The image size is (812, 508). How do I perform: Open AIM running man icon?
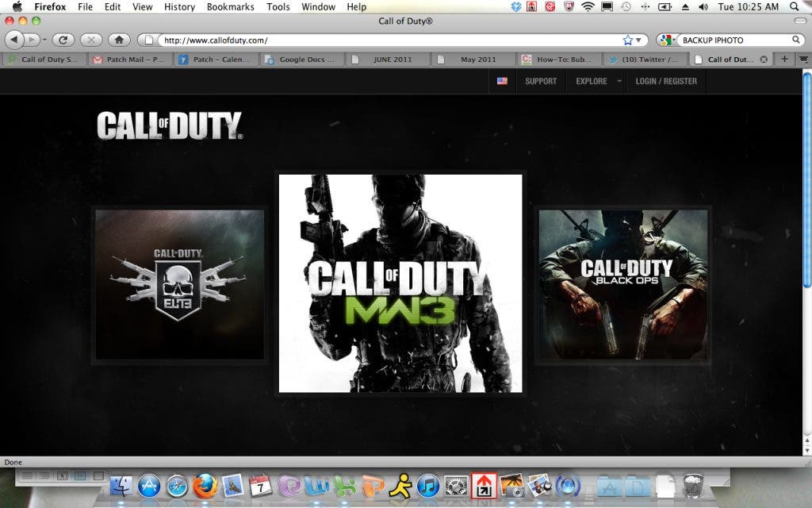400,487
